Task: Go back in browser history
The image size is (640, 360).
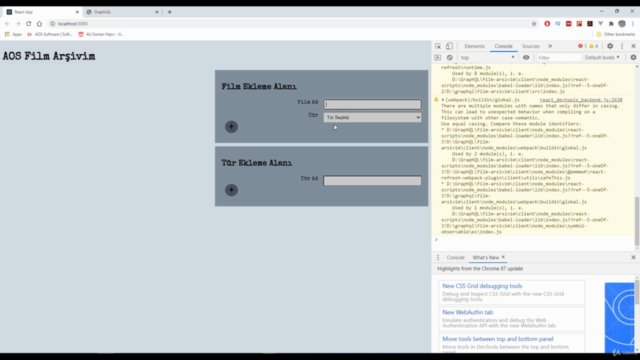Action: [x=7, y=24]
